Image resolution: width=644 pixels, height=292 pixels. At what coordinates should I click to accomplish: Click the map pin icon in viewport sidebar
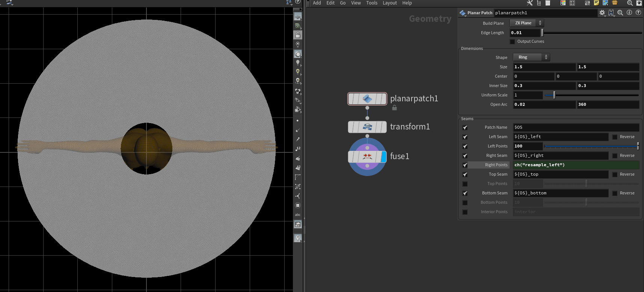[298, 238]
